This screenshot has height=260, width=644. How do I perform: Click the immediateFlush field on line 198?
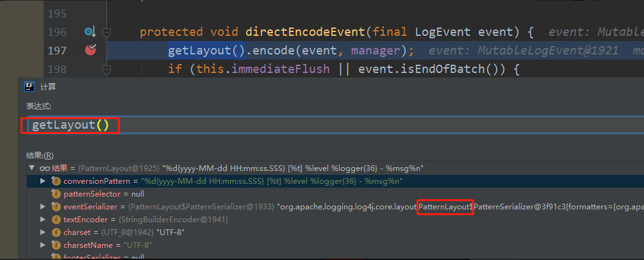[281, 69]
